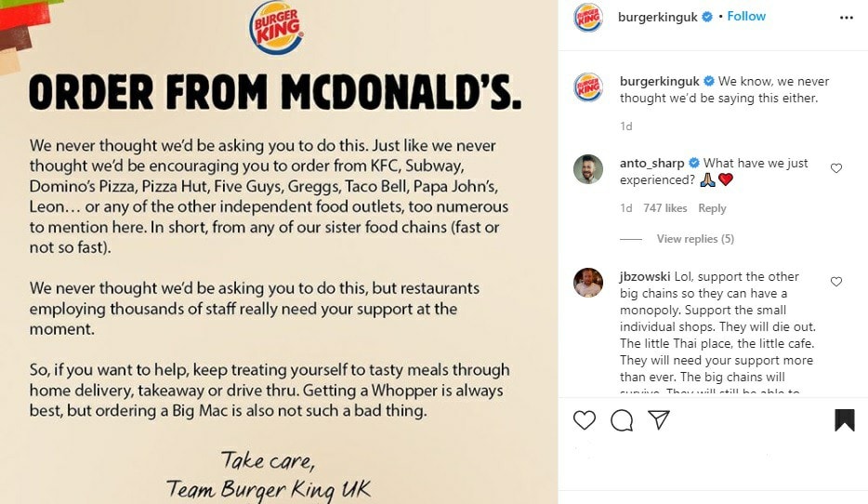Open burgerkinguk profile avatar in header
The height and width of the screenshot is (504, 868).
[588, 18]
